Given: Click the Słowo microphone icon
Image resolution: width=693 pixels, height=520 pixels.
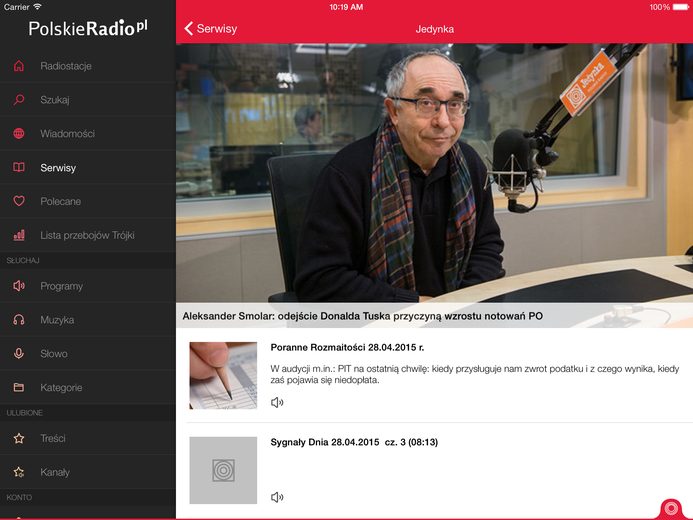Looking at the screenshot, I should (x=19, y=353).
